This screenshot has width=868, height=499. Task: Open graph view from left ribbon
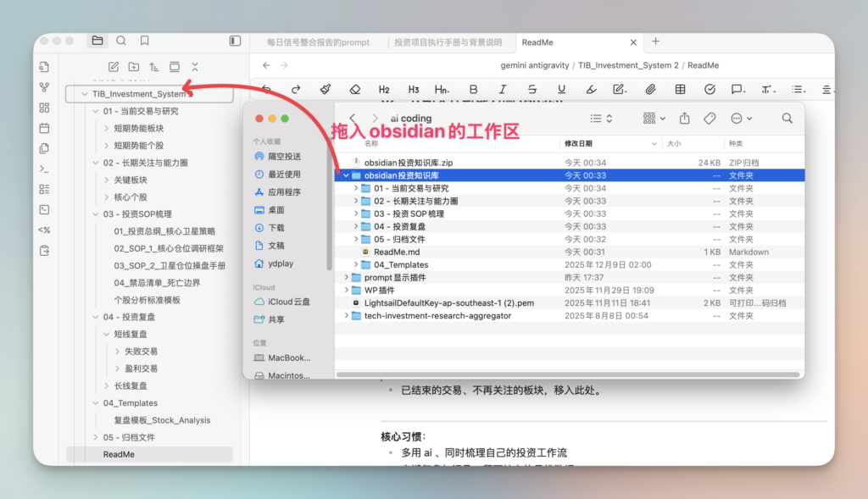pyautogui.click(x=45, y=87)
